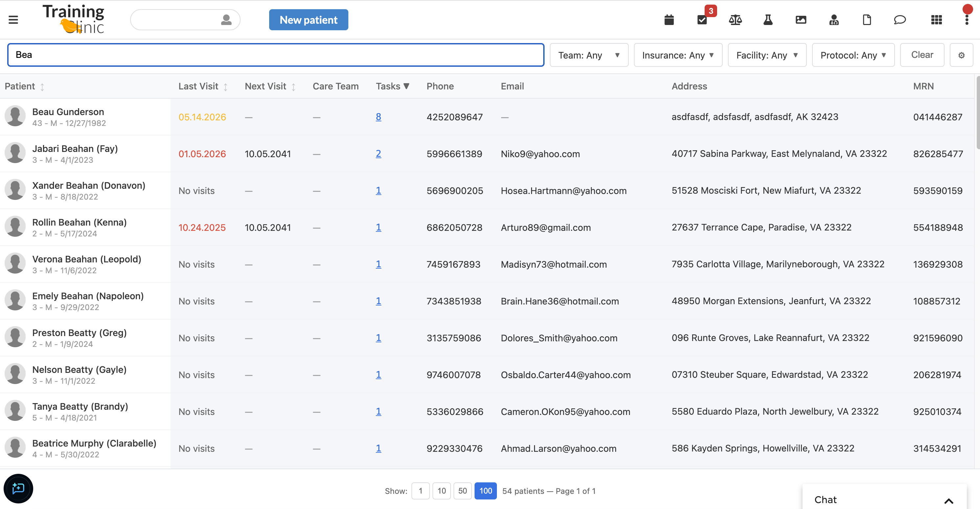The width and height of the screenshot is (980, 509).
Task: Open Beau Gunderson's 8 tasks link
Action: click(378, 117)
